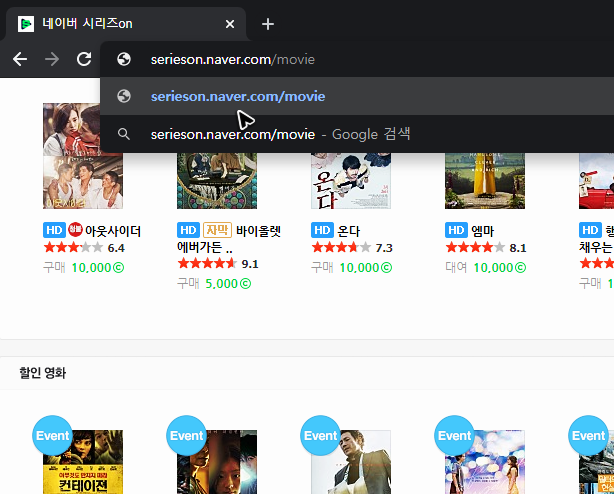Click the magnifier icon in the search suggestion
The image size is (614, 494).
pyautogui.click(x=124, y=134)
